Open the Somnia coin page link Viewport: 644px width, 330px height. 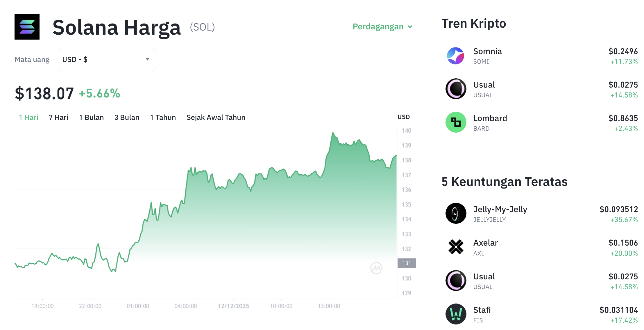point(487,51)
